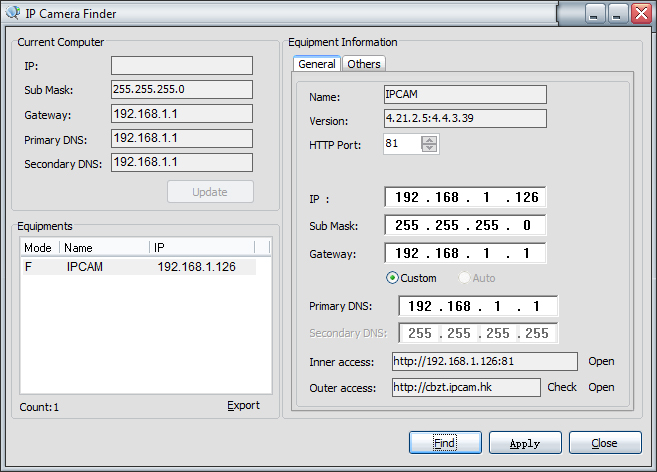Click the Mode column header
The width and height of the screenshot is (657, 472).
(40, 248)
